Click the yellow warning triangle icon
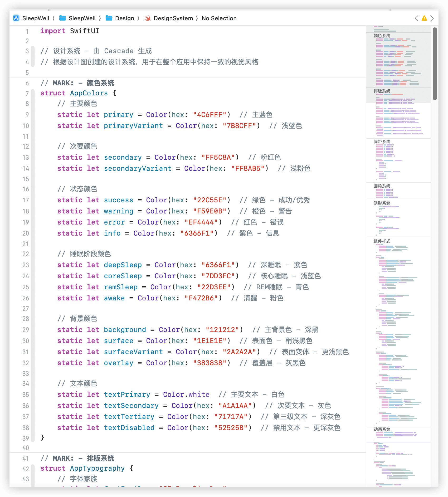 [x=424, y=18]
